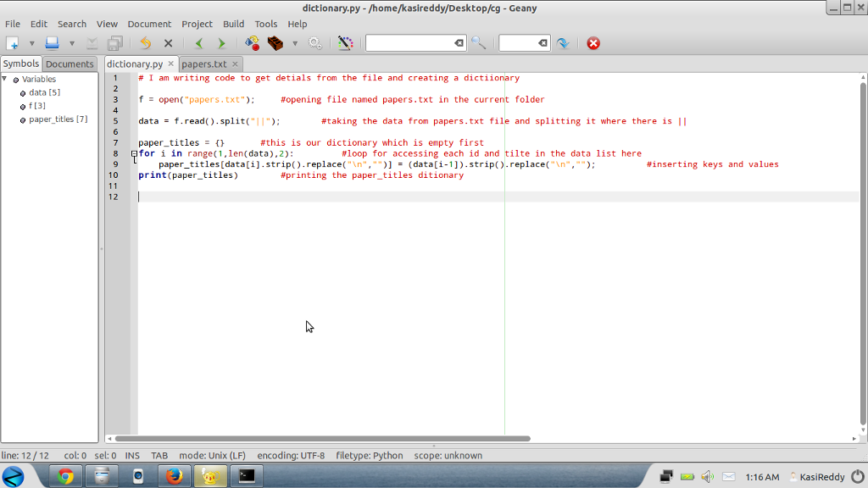Open the Color chooser toolbar icon
The width and height of the screenshot is (868, 488).
coord(346,43)
